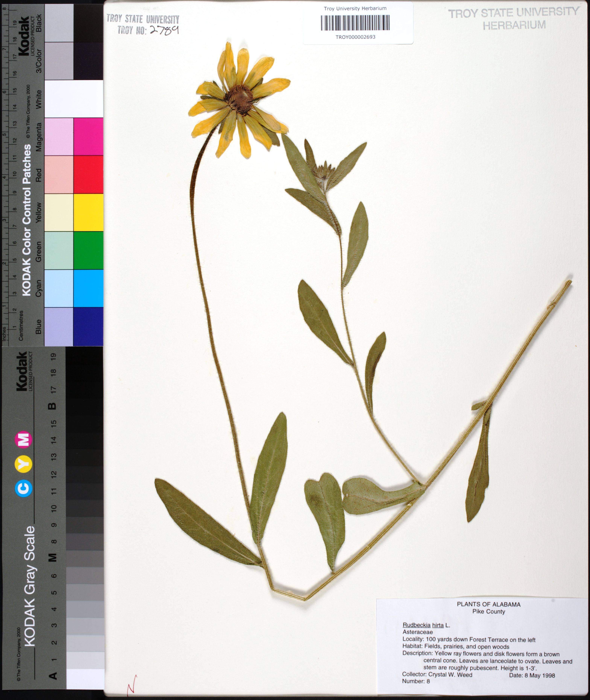Viewport: 590px width, 700px height.
Task: Select the saturated red color patch
Action: [x=88, y=174]
